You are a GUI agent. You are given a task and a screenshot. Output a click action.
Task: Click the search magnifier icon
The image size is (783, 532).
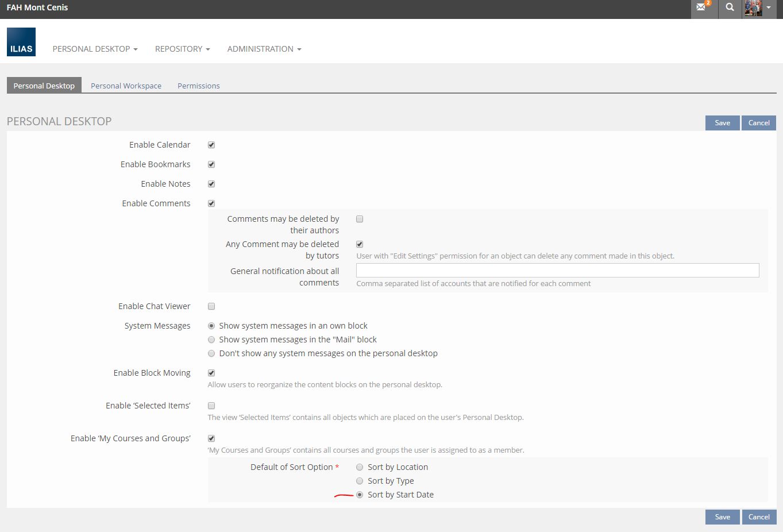tap(730, 7)
